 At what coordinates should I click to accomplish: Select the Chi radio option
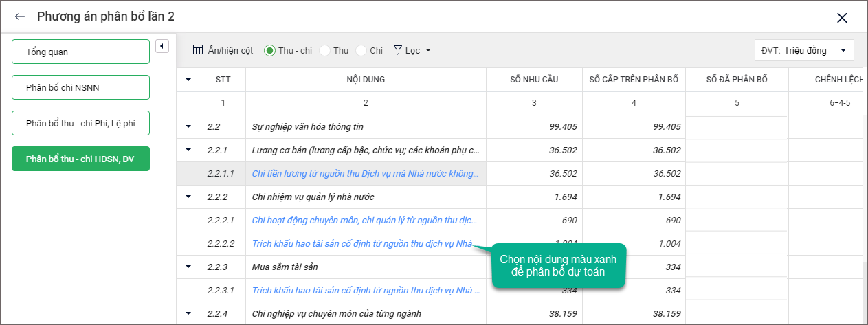[x=361, y=50]
